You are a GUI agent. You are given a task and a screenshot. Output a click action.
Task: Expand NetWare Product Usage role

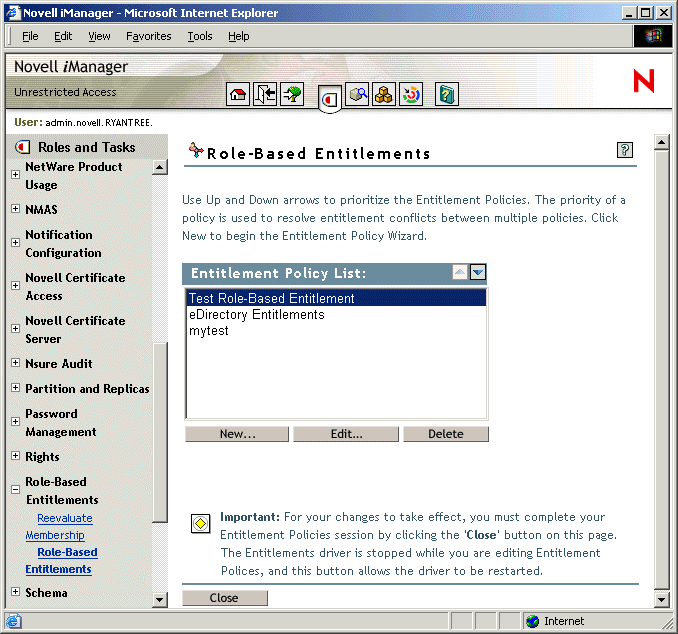point(16,174)
